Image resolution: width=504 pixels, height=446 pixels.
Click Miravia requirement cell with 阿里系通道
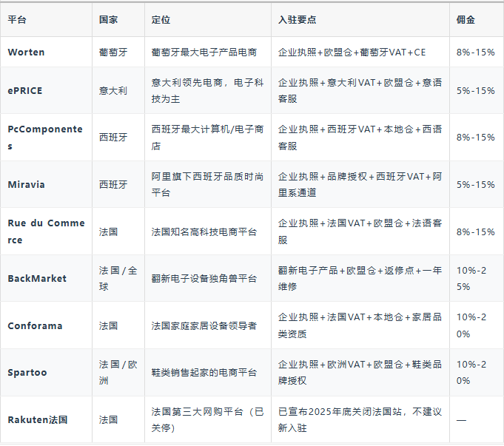(x=360, y=184)
